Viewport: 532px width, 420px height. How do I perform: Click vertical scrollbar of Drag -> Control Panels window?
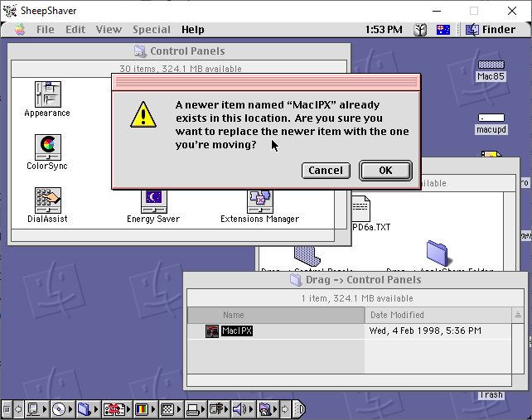[x=518, y=349]
